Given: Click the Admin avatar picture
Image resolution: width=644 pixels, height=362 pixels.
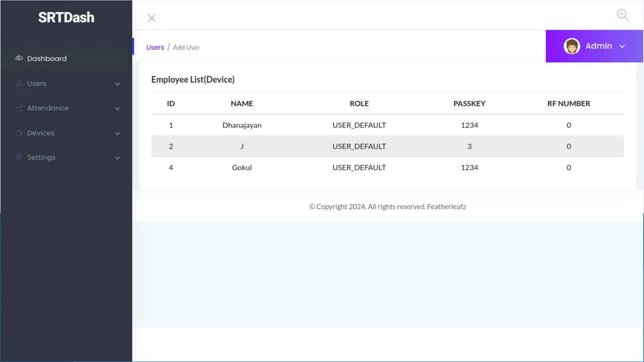Looking at the screenshot, I should click(x=571, y=46).
